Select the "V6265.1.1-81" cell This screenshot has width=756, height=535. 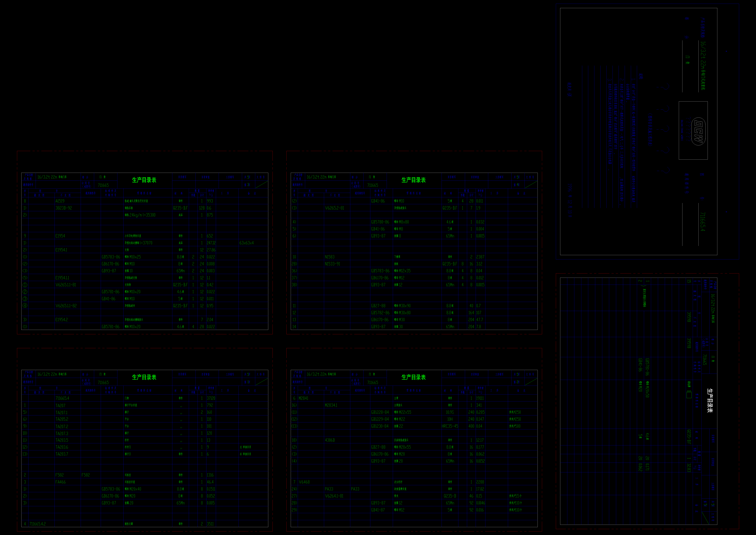pos(66,285)
